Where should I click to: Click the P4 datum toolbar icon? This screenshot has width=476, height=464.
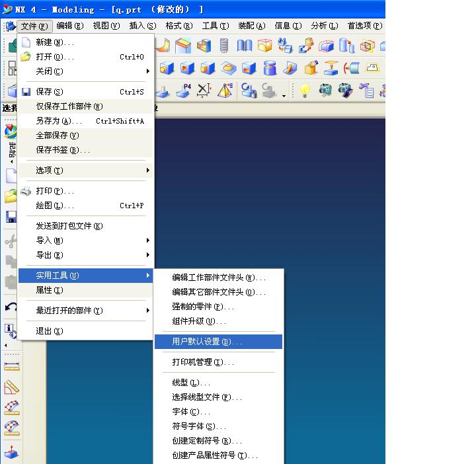coord(184,91)
